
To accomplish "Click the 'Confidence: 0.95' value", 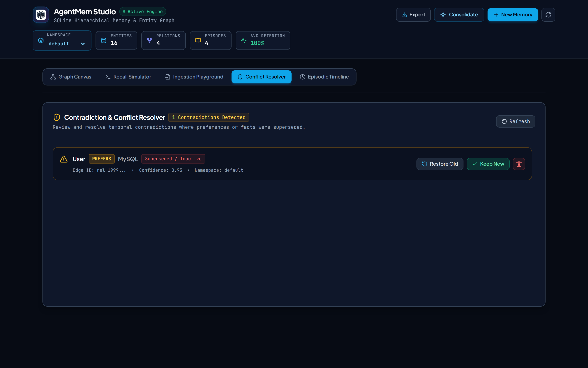I will (x=161, y=170).
